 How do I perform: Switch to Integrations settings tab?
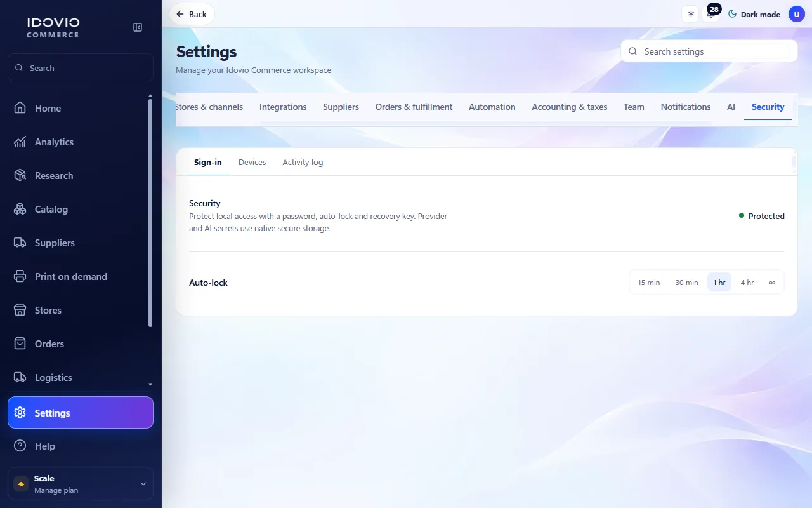(x=283, y=107)
